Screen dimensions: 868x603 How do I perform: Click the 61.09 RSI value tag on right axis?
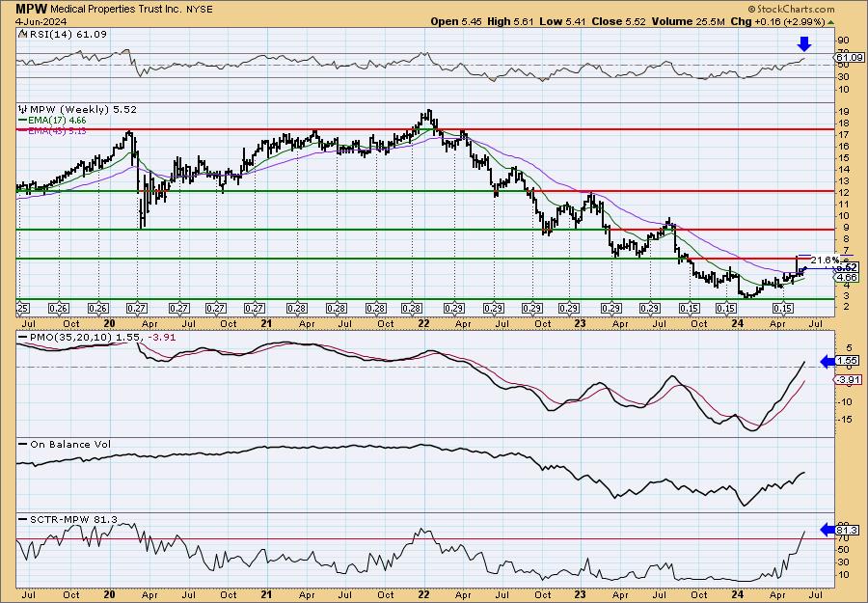(x=850, y=58)
